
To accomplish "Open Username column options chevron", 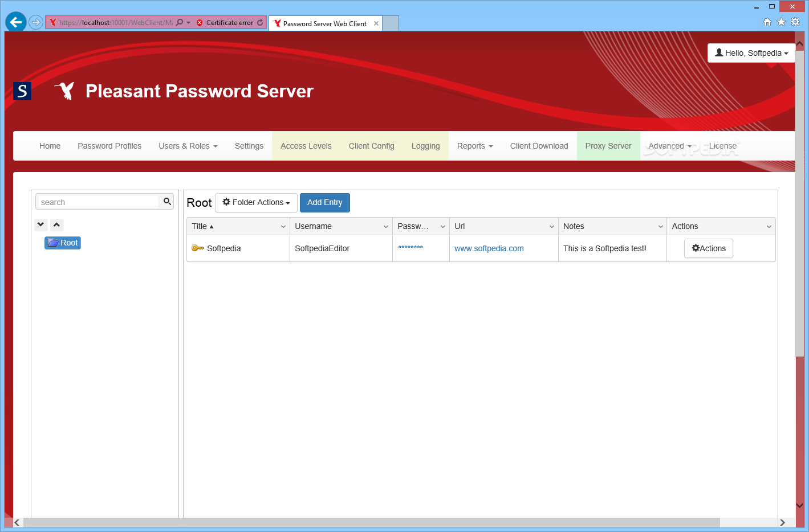I will pos(386,226).
